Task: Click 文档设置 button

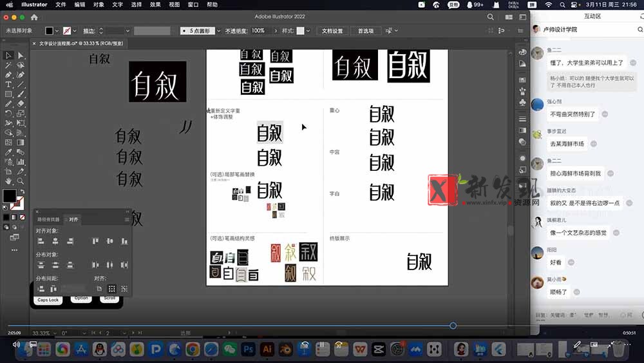Action: tap(332, 31)
